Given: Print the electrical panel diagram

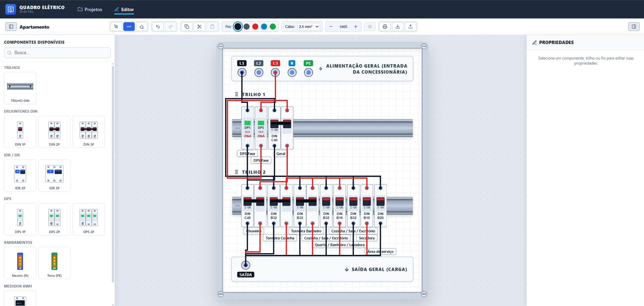Looking at the screenshot, I should (x=385, y=27).
